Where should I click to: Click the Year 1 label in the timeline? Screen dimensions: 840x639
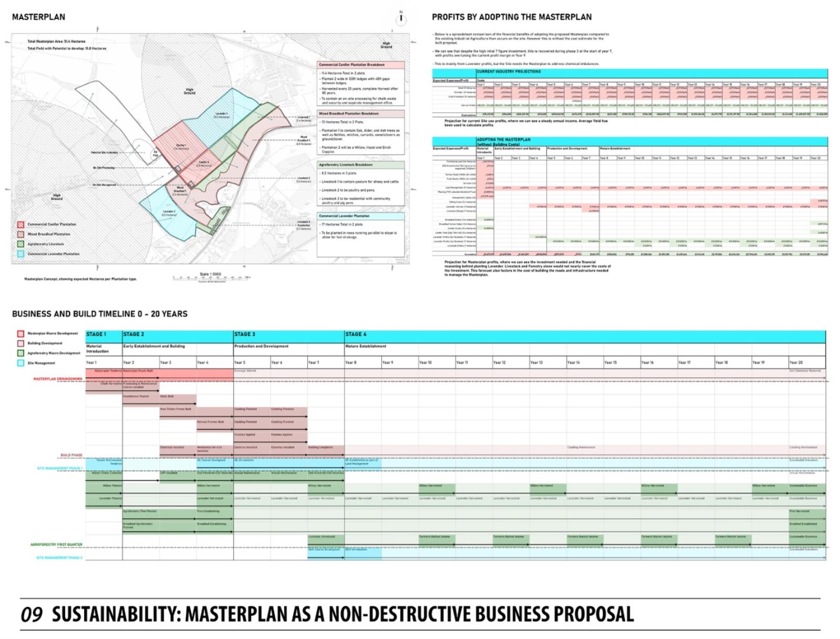[x=91, y=363]
